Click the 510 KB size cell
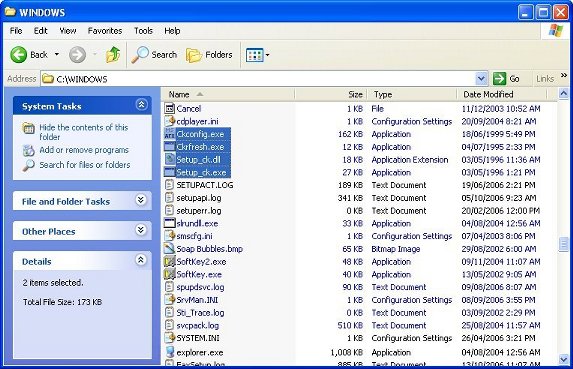 (x=350, y=325)
